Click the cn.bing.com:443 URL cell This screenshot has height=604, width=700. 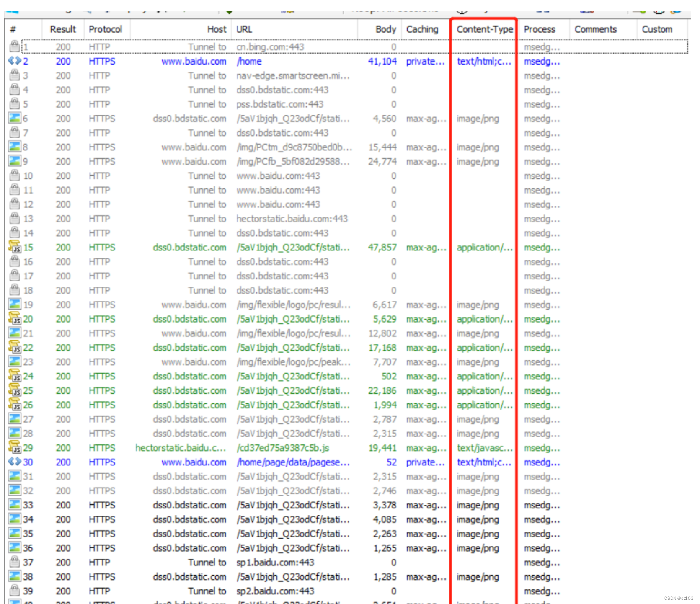pos(270,47)
